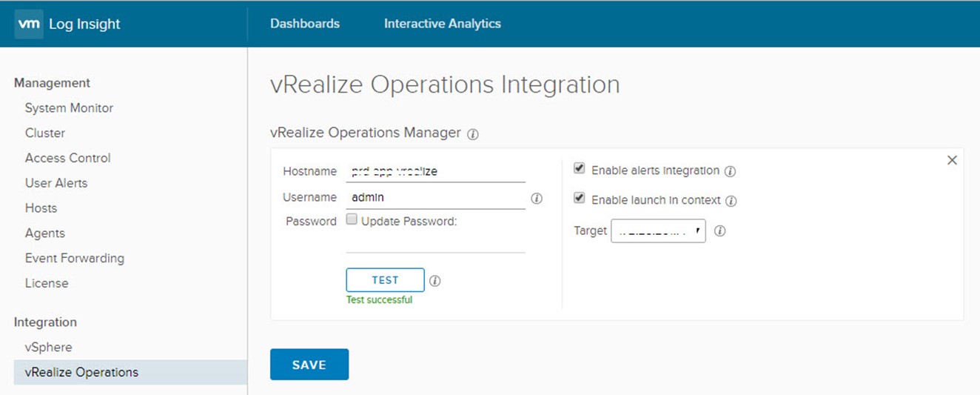This screenshot has height=395, width=980.
Task: Open Cluster settings
Action: point(45,133)
